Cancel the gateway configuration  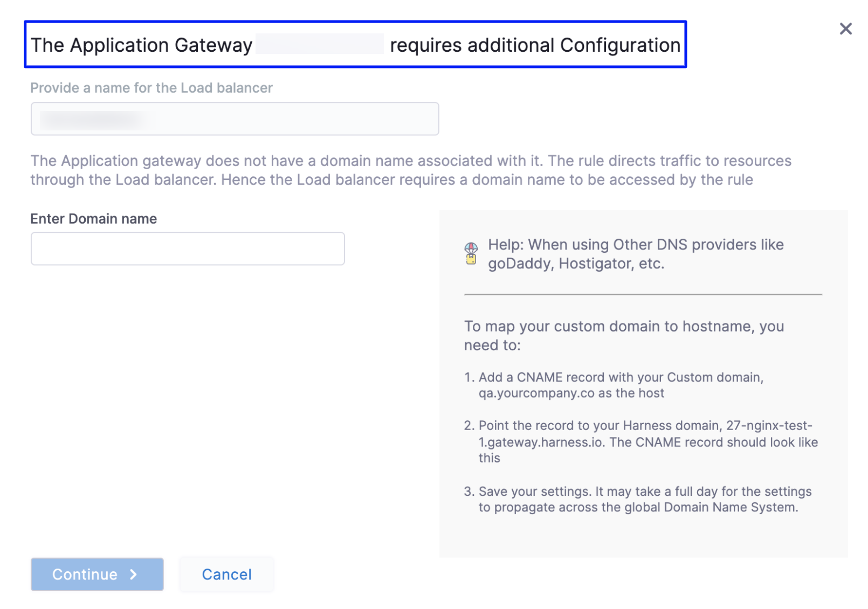click(226, 575)
